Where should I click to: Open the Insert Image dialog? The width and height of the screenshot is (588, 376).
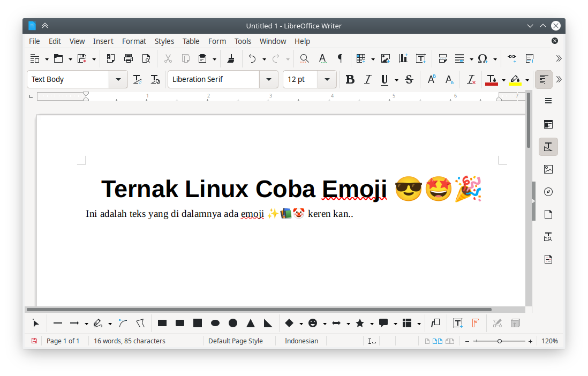[385, 58]
